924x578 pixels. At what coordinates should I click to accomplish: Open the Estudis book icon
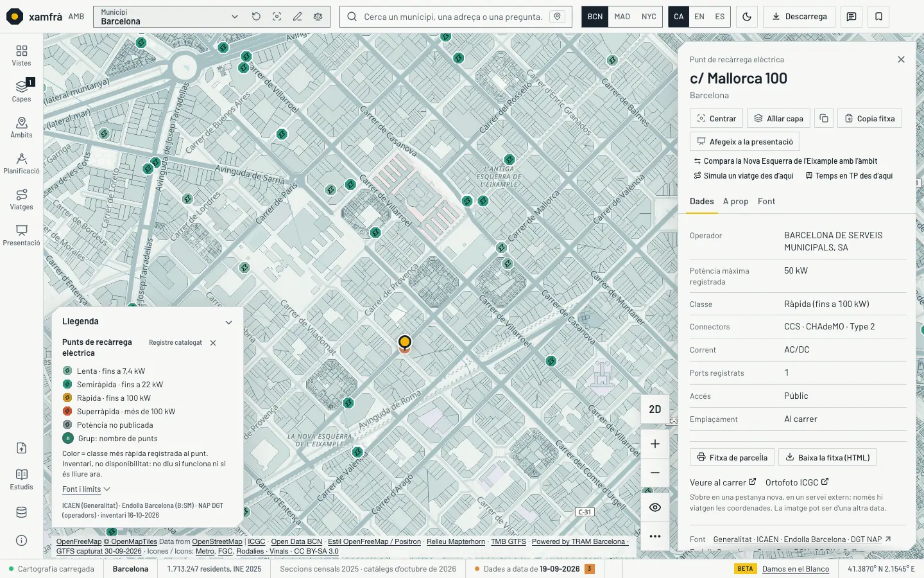pos(21,478)
